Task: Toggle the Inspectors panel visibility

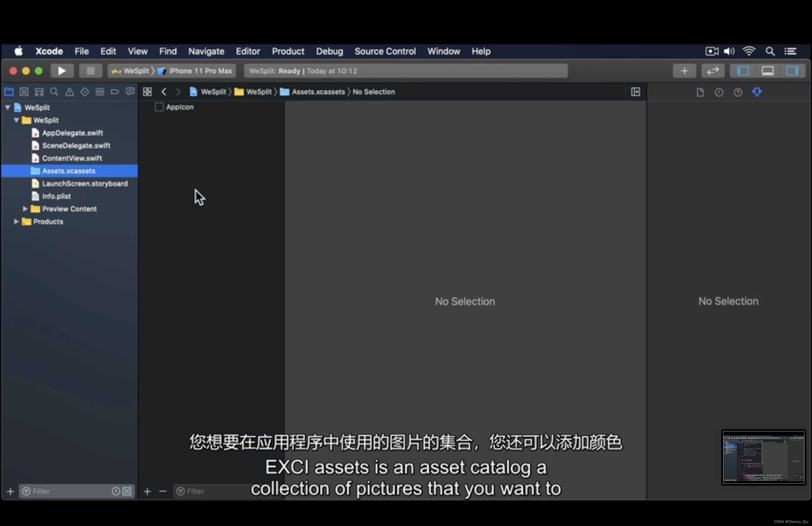Action: click(x=792, y=71)
